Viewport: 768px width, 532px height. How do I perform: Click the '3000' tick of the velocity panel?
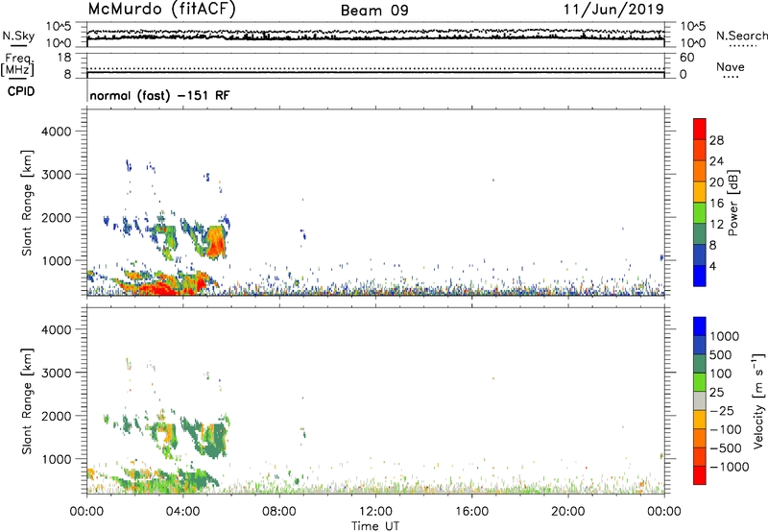coord(57,373)
